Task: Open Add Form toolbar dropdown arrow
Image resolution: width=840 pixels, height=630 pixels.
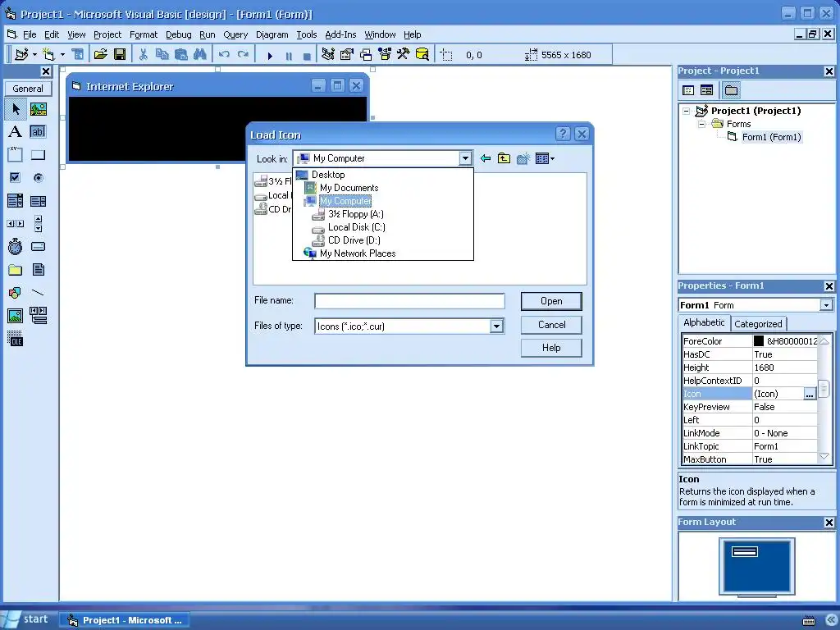Action: (x=62, y=55)
